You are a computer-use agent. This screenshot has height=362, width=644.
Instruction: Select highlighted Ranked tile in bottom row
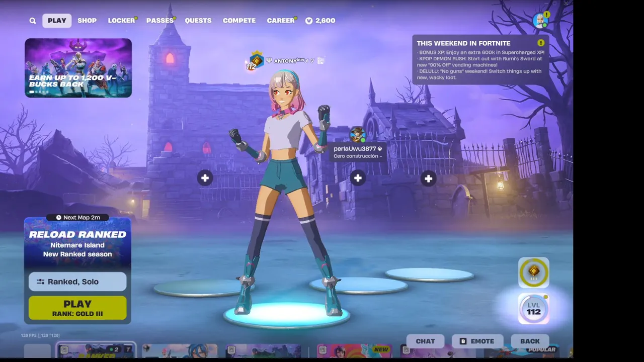(96, 350)
